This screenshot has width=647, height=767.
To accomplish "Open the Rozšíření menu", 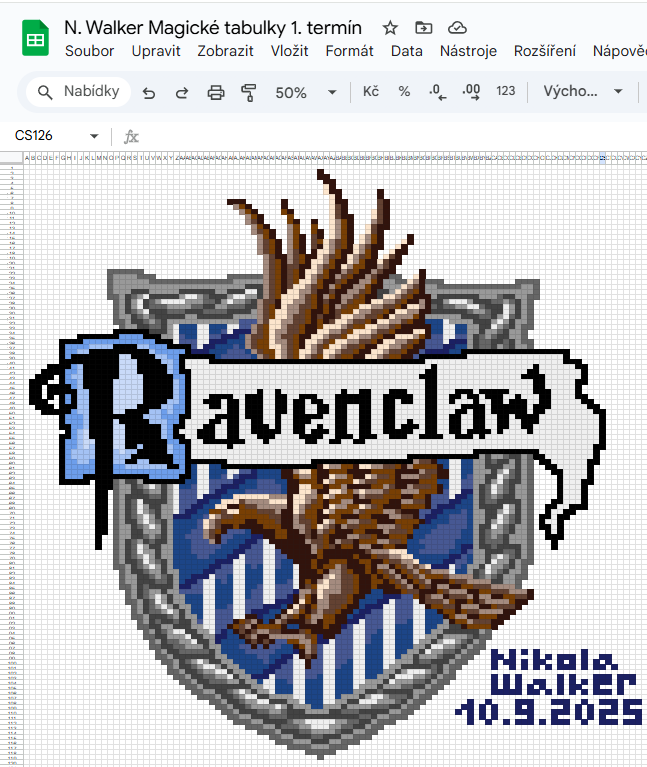I will point(545,51).
